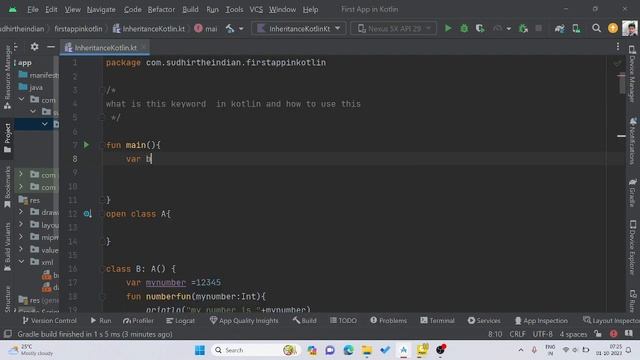Open the Build menu
Image resolution: width=640 pixels, height=360 pixels.
[x=190, y=9]
